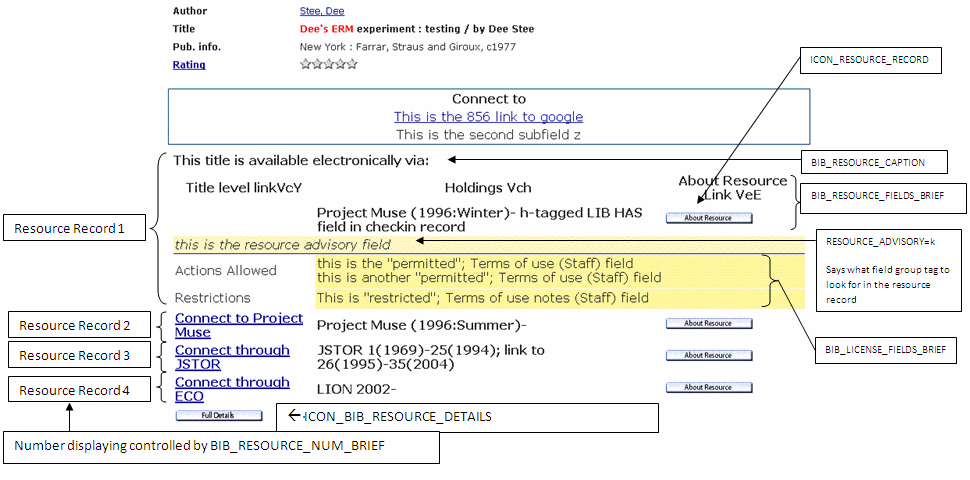
Task: Click the Title level linkVcY column header
Action: [244, 187]
